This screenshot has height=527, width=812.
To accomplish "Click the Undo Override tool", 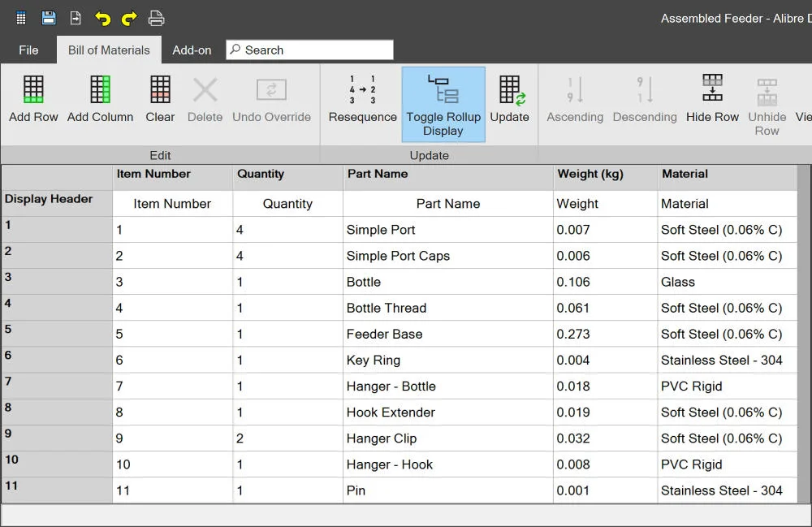I will pos(271,99).
